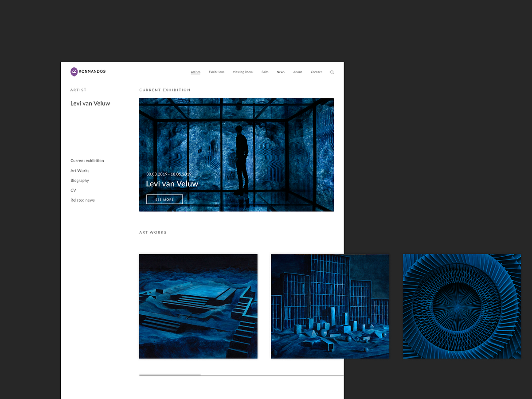Show Related news for the artist
Viewport: 532px width, 399px height.
82,200
